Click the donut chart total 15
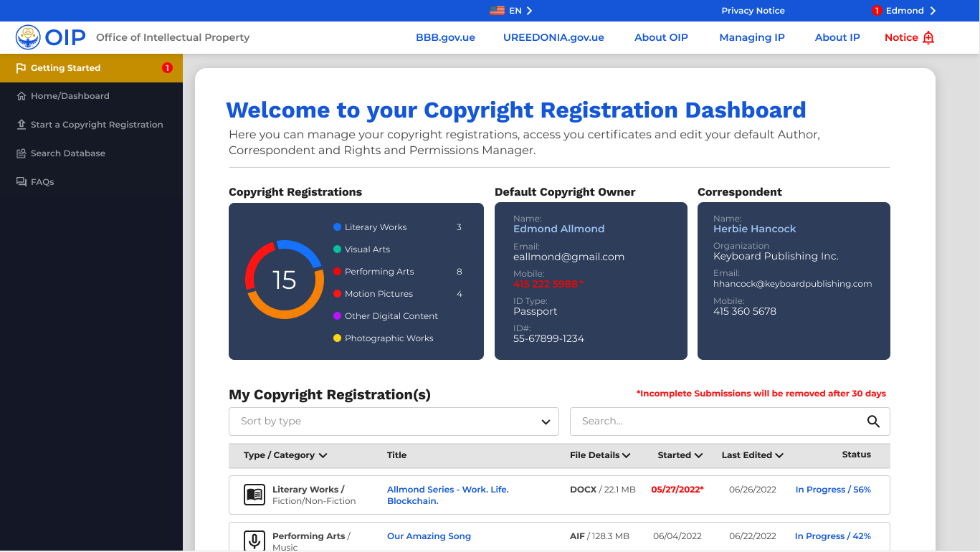Screen dimensions: 980x552 [284, 280]
